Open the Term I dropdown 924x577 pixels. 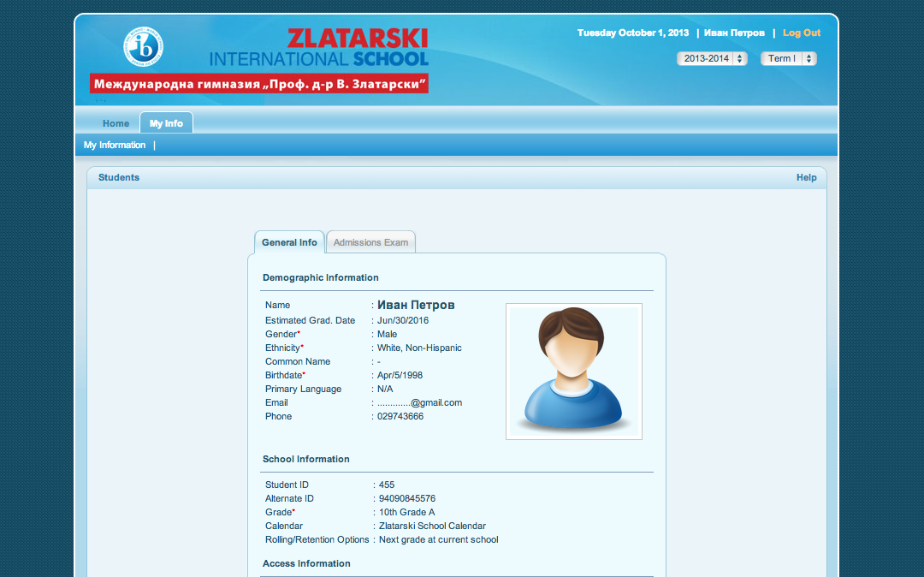[788, 59]
